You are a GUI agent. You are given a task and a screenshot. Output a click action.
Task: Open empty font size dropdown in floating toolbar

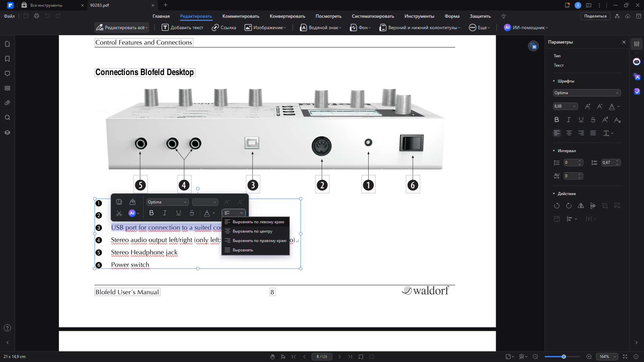[x=205, y=202]
